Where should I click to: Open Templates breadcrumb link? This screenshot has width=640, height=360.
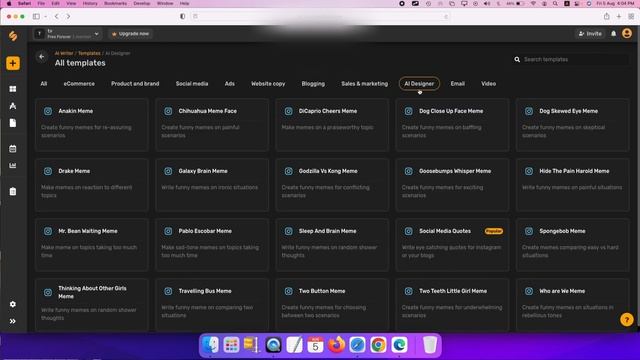pos(89,53)
